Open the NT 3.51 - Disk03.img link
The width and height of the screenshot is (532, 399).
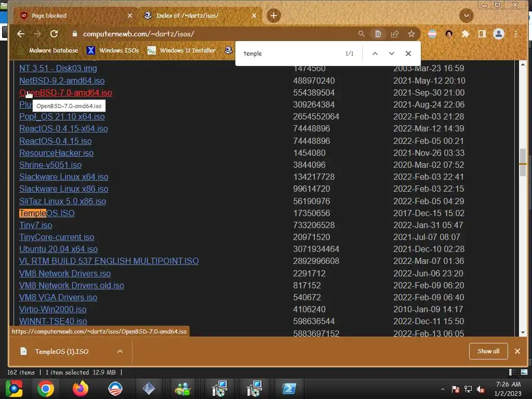point(58,68)
